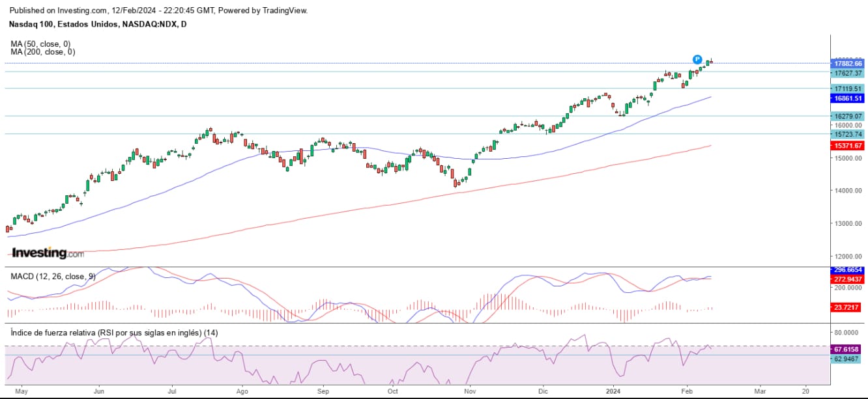Click the Índice de fuerza relativa RSI legend
This screenshot has height=399, width=868.
point(114,332)
